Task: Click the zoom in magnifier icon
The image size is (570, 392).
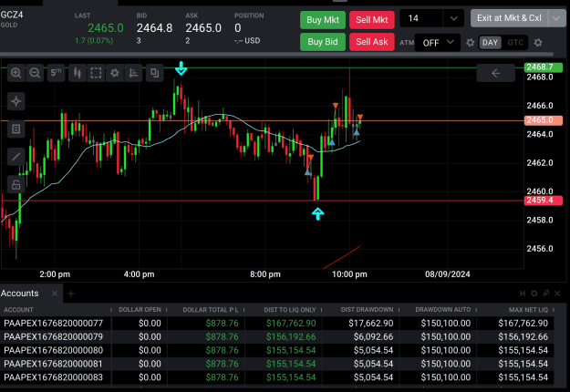Action: point(16,73)
